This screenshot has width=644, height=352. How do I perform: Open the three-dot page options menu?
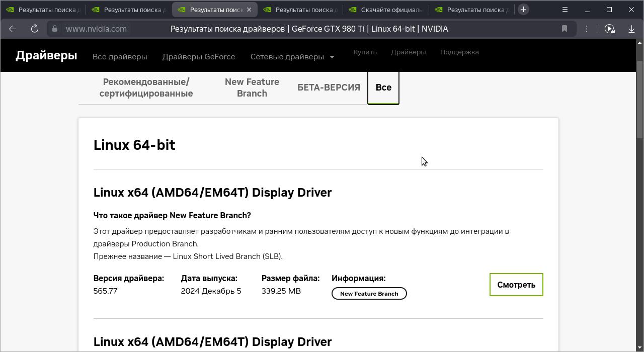(x=587, y=29)
